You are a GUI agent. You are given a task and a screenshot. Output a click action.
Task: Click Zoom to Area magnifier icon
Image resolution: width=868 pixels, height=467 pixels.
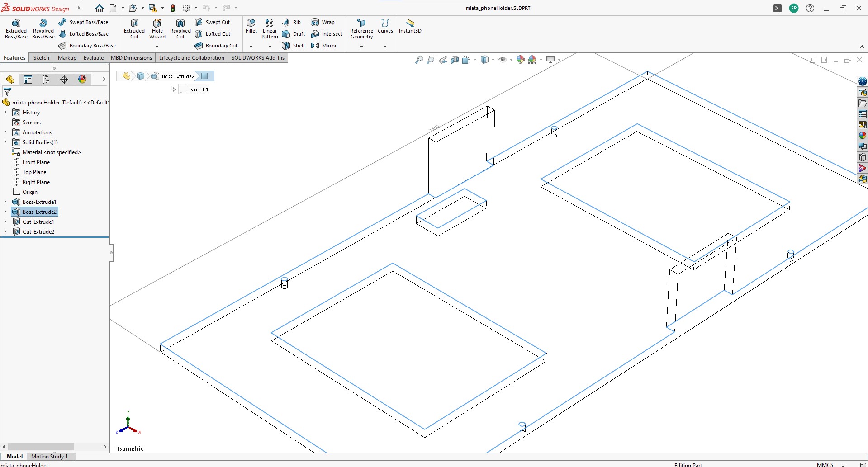(x=431, y=60)
